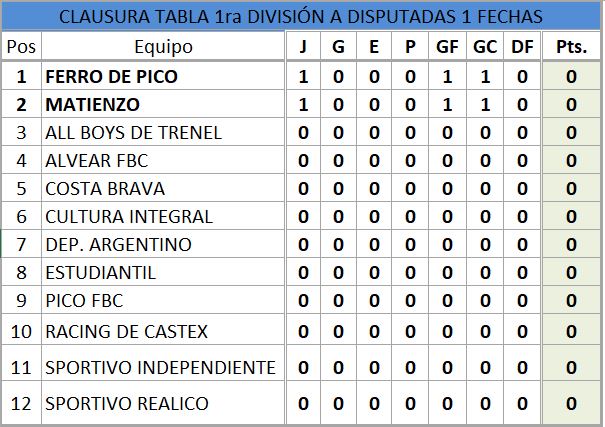
Task: Click the CLAUSURA TABLA title header
Action: click(x=301, y=17)
